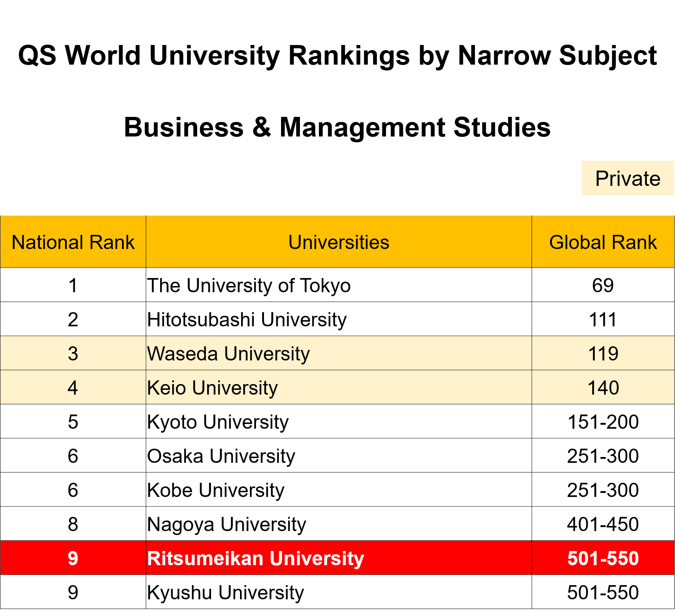Click Kyoto University in the list
This screenshot has height=616, width=675.
[218, 422]
